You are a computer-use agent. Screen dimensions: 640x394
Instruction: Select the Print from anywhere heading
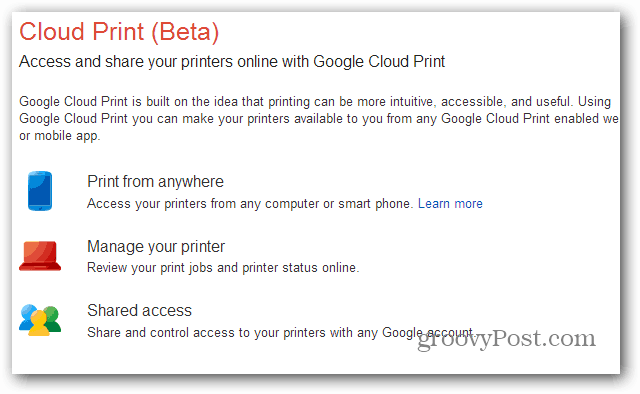156,182
